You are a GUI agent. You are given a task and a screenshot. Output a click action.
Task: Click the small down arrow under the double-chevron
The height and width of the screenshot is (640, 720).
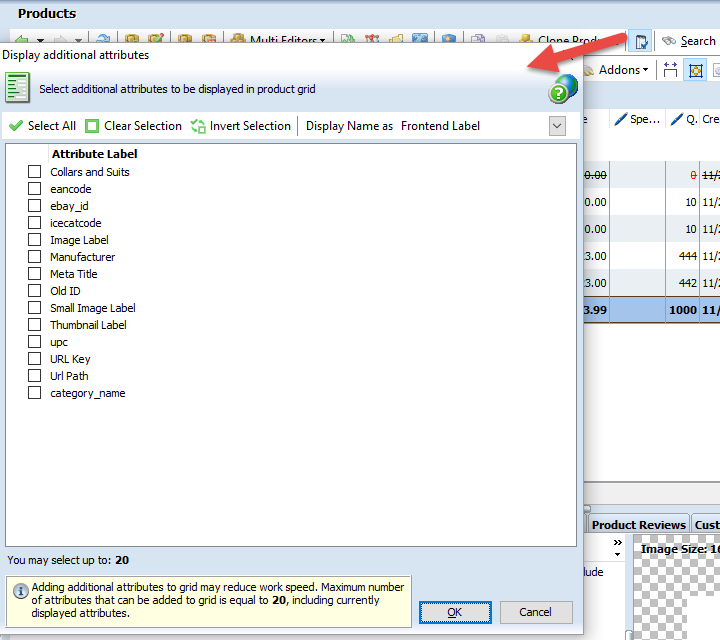[x=618, y=554]
